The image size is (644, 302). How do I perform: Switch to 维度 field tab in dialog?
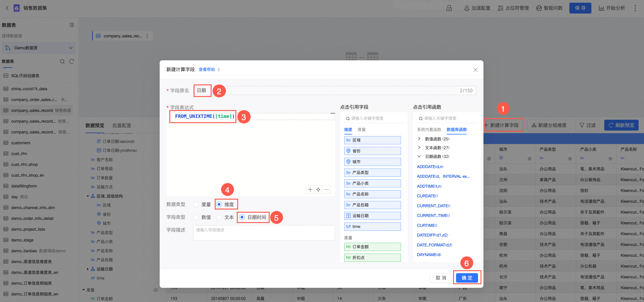point(348,130)
